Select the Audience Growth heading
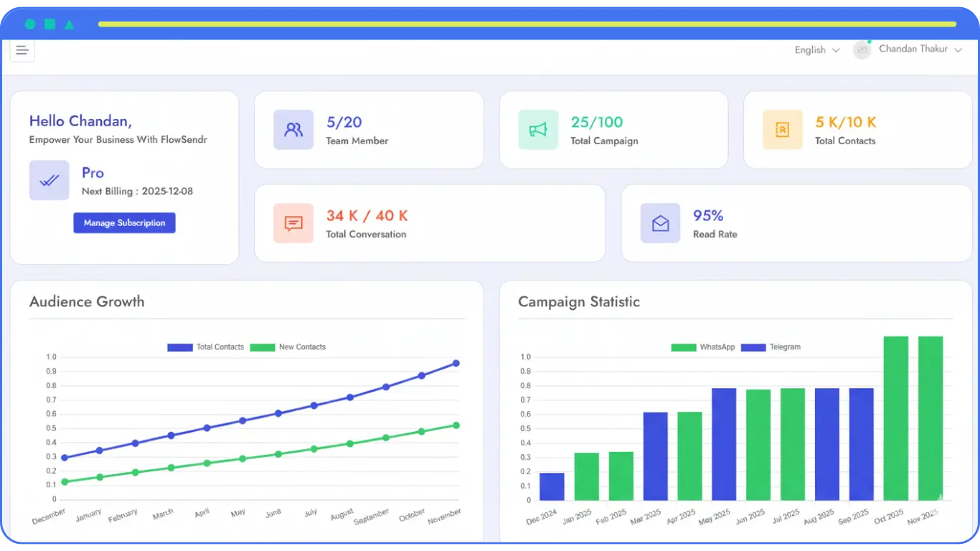This screenshot has height=551, width=980. pos(87,302)
